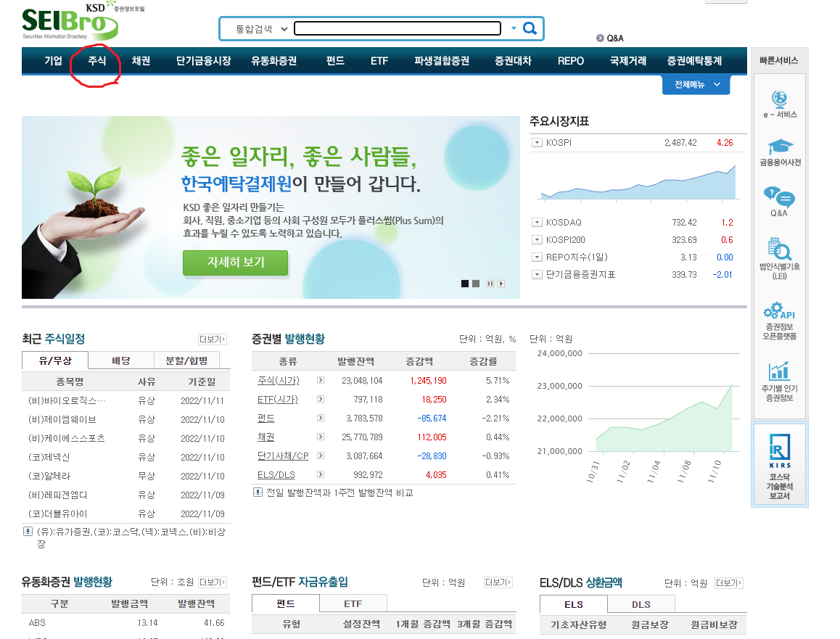Open 더보기 next to 최근 주식일정
Image resolution: width=840 pixels, height=639 pixels.
[x=211, y=341]
